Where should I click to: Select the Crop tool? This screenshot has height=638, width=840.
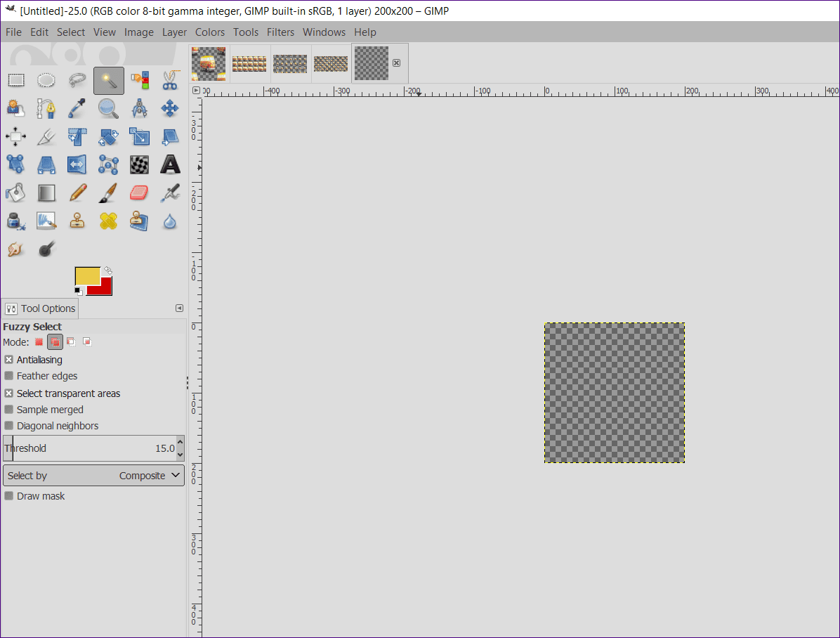coord(46,137)
